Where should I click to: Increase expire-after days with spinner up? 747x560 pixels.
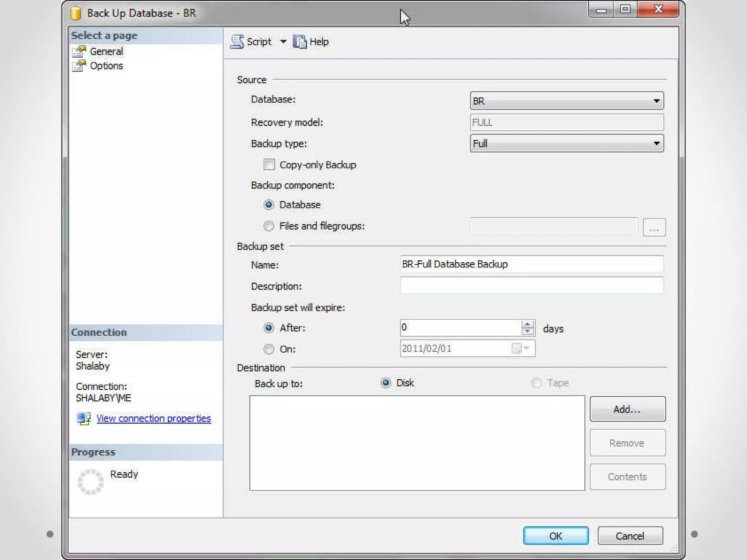point(527,324)
